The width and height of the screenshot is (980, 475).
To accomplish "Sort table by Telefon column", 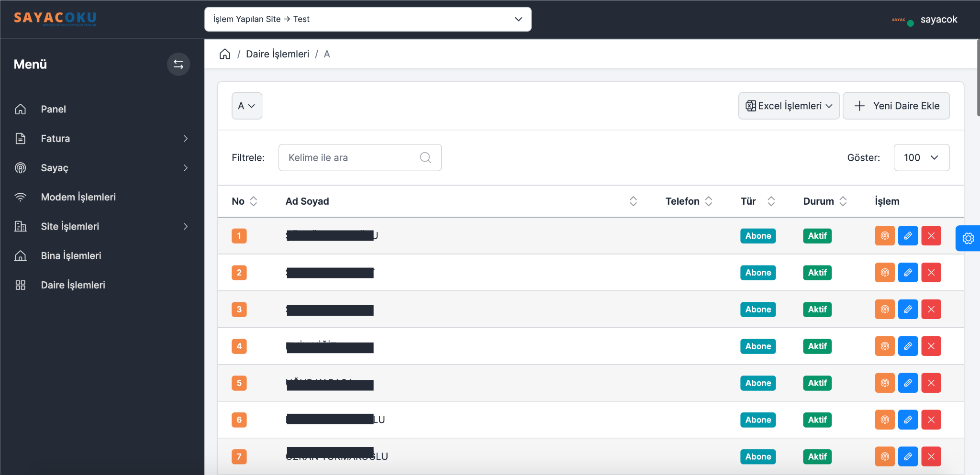I will coord(709,201).
